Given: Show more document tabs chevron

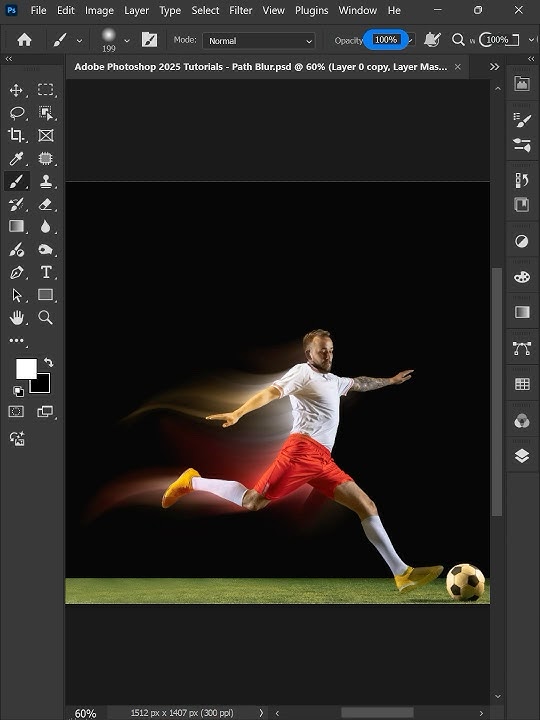Looking at the screenshot, I should click(495, 67).
